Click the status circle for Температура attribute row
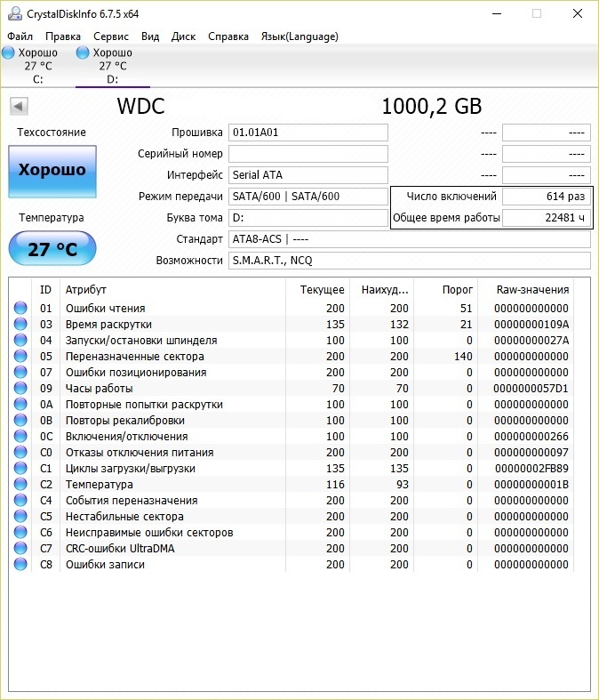Image resolution: width=599 pixels, height=700 pixels. point(20,485)
